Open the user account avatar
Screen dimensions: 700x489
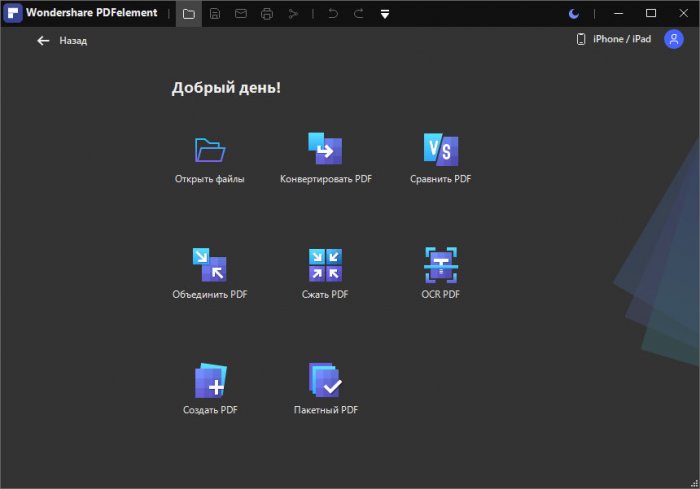click(674, 39)
